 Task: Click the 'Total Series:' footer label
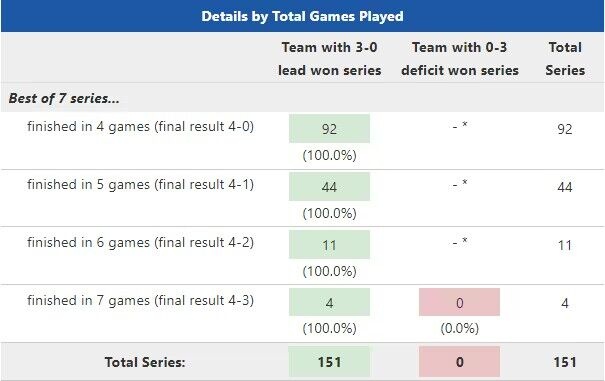pos(145,362)
